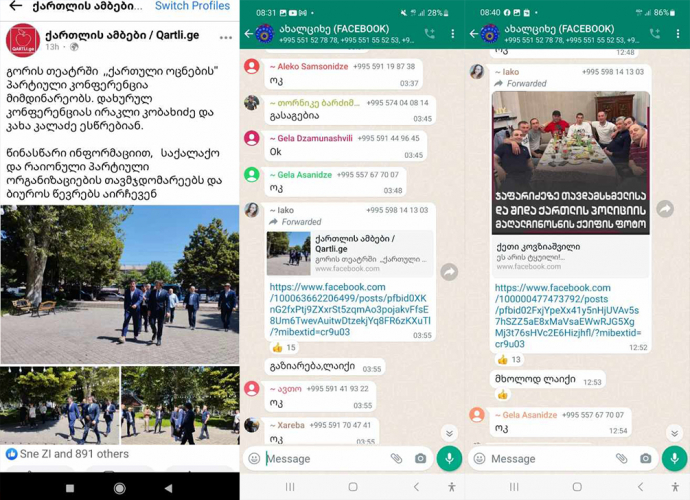Open the thumbs-up 13 reaction count
The width and height of the screenshot is (690, 500).
pos(509,360)
